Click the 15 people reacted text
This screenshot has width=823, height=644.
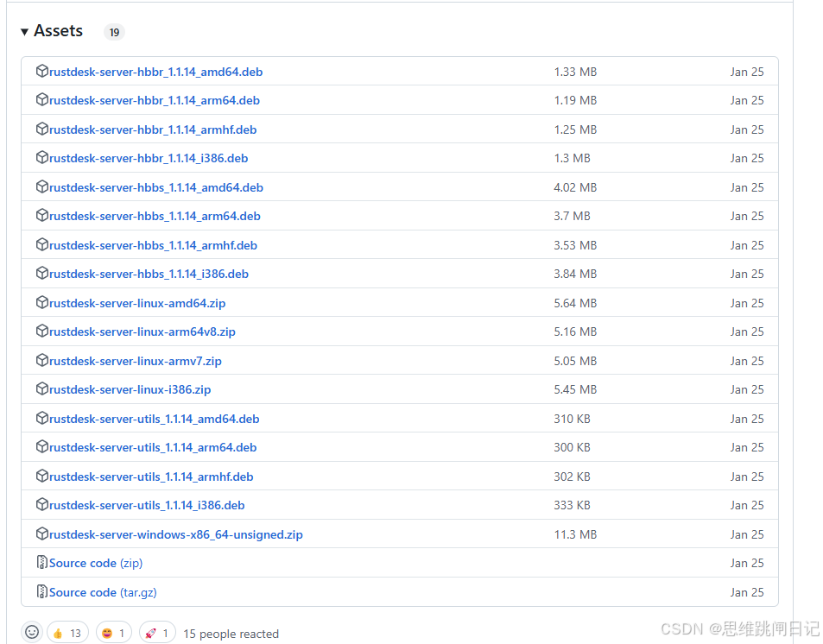pyautogui.click(x=231, y=634)
